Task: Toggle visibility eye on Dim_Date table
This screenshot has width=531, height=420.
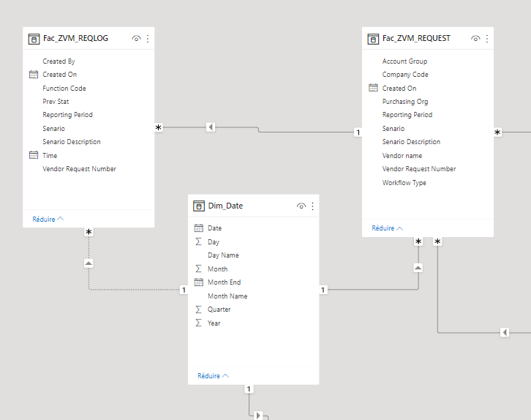Action: (301, 206)
